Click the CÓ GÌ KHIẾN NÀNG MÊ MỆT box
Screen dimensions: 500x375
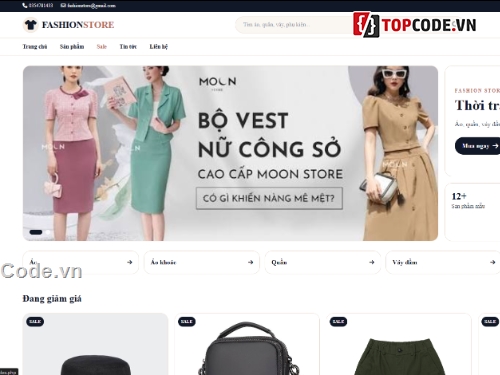coord(269,198)
